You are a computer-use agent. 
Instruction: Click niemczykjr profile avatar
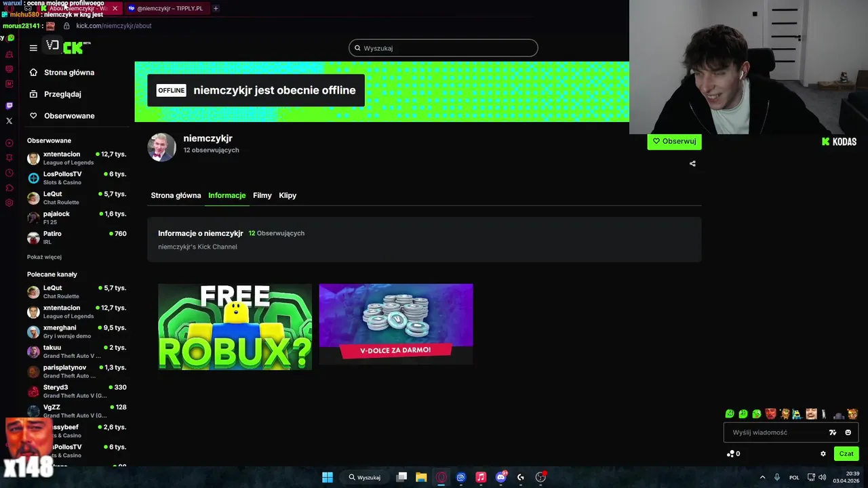pos(161,147)
